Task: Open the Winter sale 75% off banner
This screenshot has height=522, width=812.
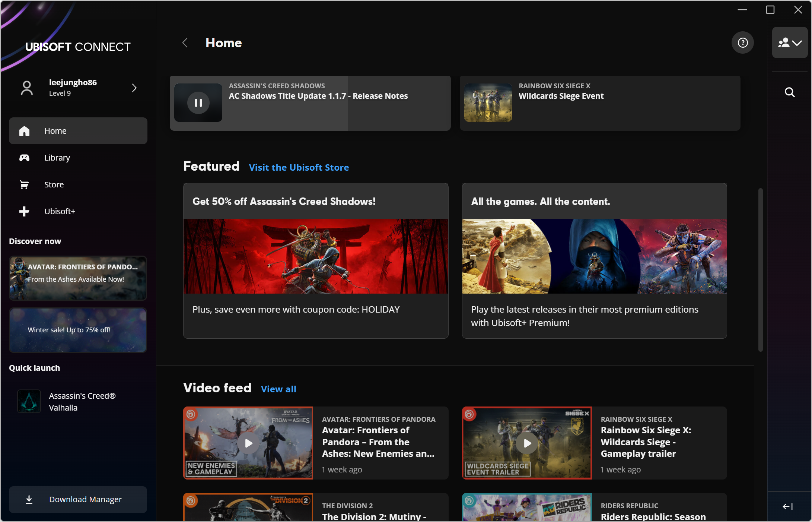Action: 78,330
